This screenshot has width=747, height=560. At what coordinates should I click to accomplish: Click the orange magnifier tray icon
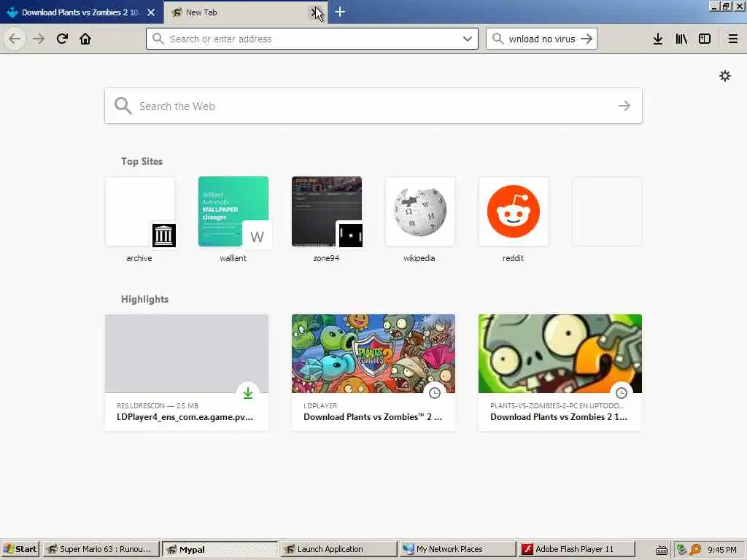(696, 550)
